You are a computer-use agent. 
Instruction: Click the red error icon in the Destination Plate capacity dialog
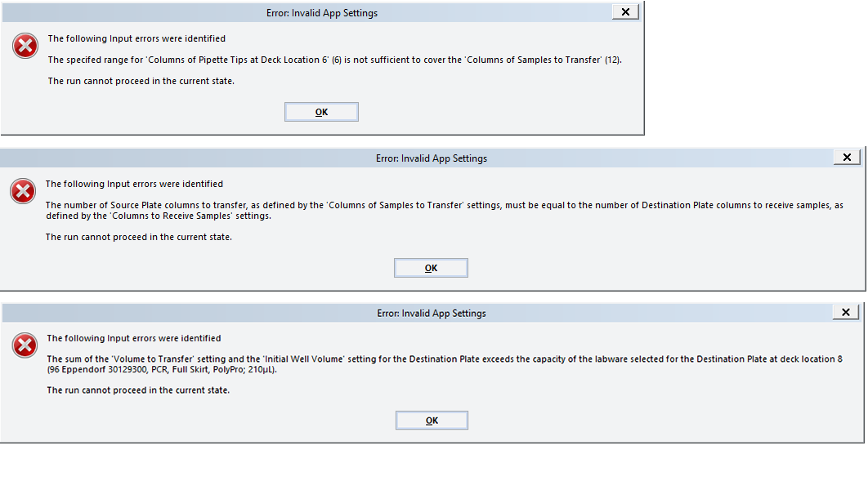pos(25,345)
